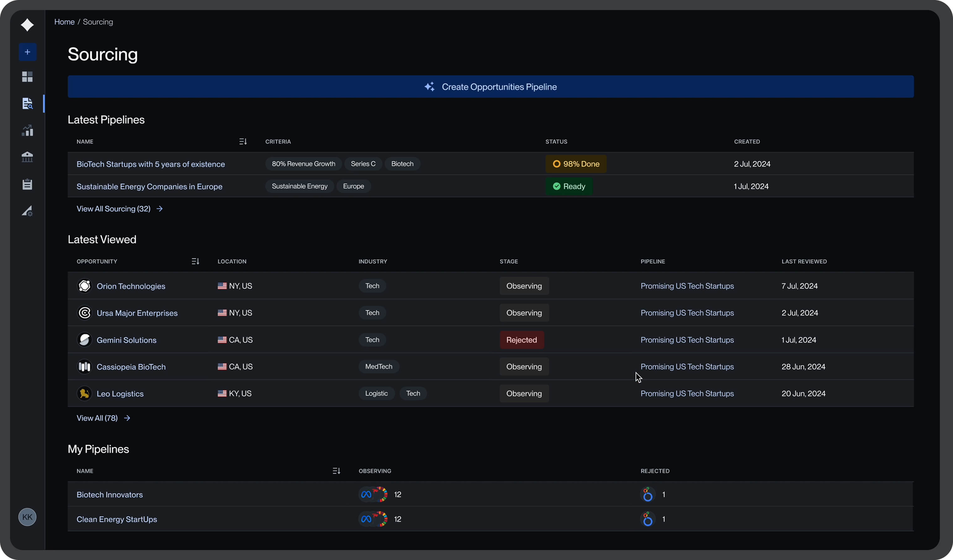Click the Sourcing breadcrumb item
The height and width of the screenshot is (560, 953).
tap(97, 22)
